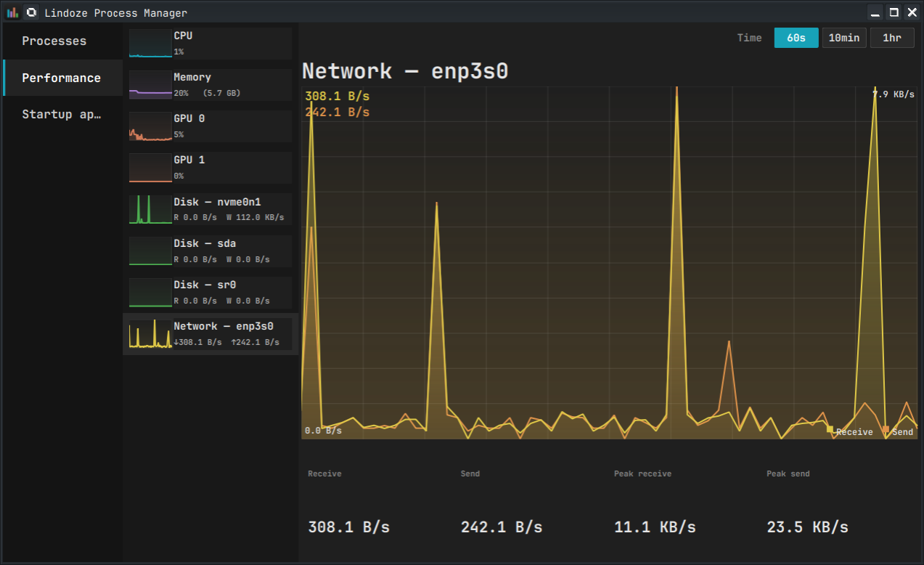Set time range to 10min

[x=844, y=38]
